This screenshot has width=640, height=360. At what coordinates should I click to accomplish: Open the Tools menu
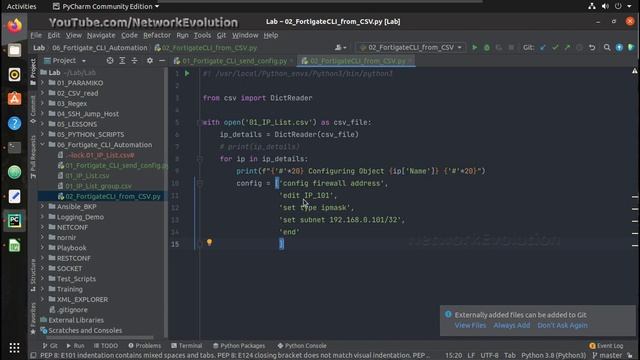(202, 35)
